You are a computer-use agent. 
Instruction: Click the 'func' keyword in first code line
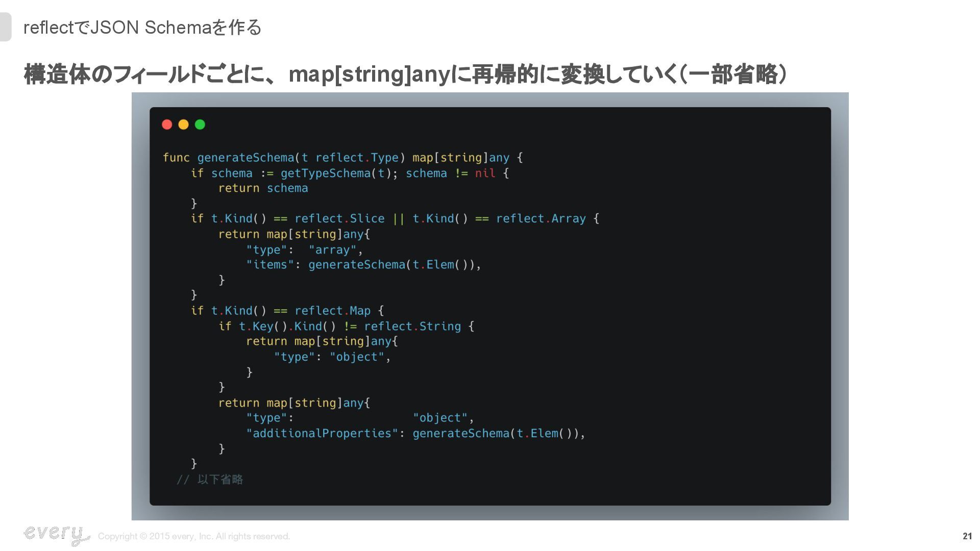[x=176, y=158]
